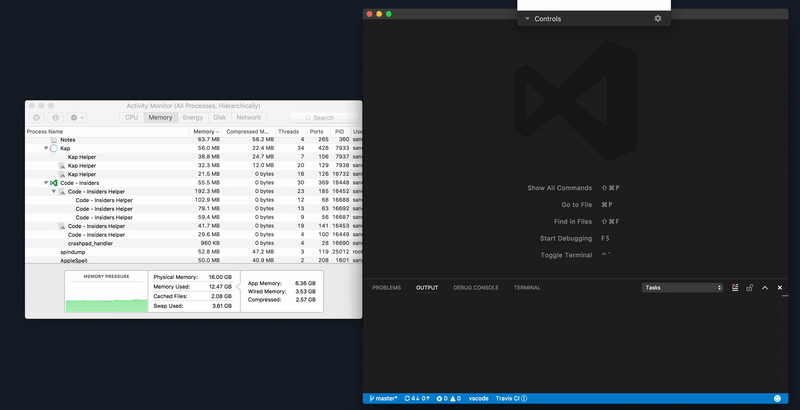Sort by the Threads column header
The image size is (800, 410).
point(289,132)
